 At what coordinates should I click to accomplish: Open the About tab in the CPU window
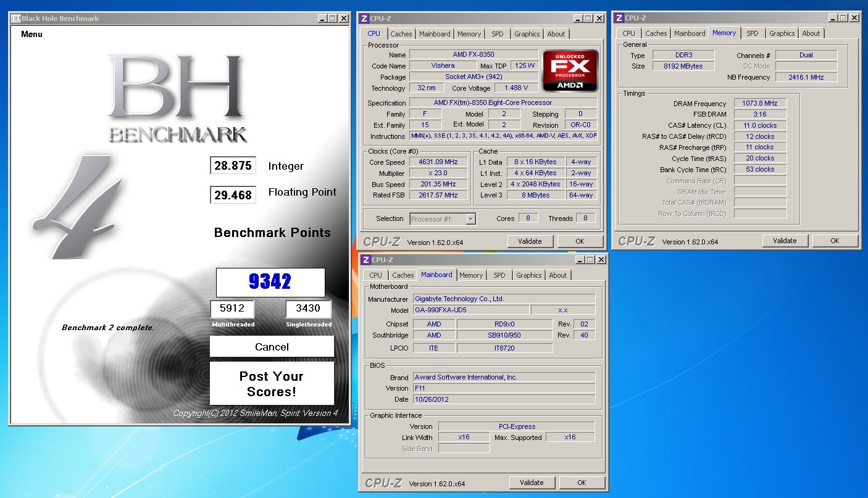[x=556, y=34]
